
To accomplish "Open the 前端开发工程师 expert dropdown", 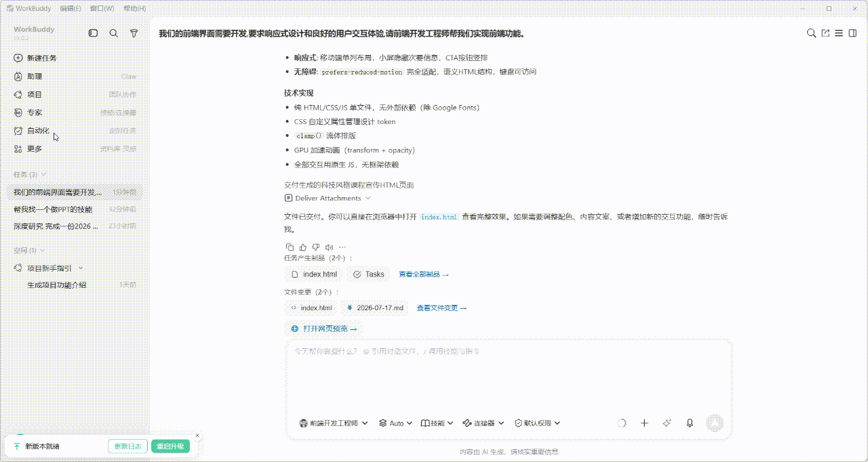I will pos(334,423).
